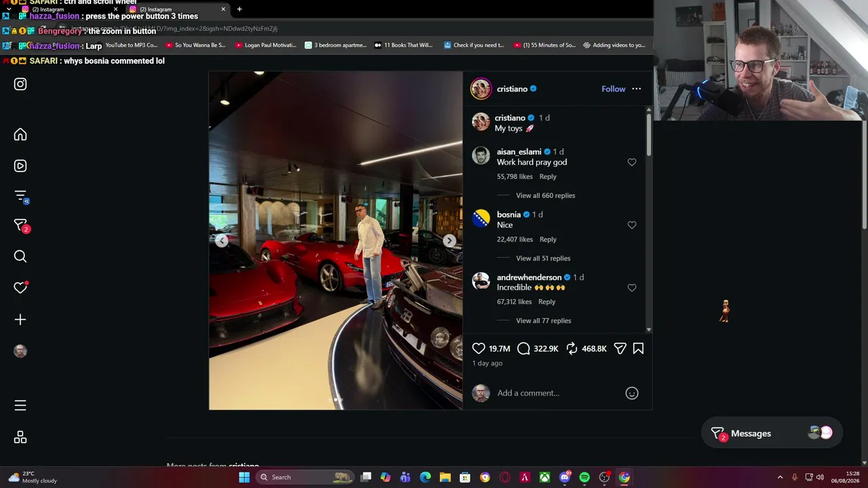Go to the next photo in carousel
This screenshot has height=488, width=868.
click(449, 241)
